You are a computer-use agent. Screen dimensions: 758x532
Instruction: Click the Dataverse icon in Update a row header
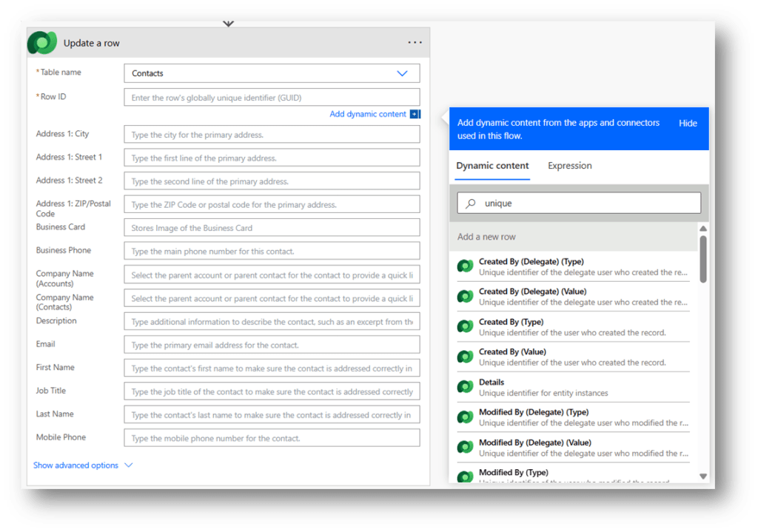coord(42,44)
